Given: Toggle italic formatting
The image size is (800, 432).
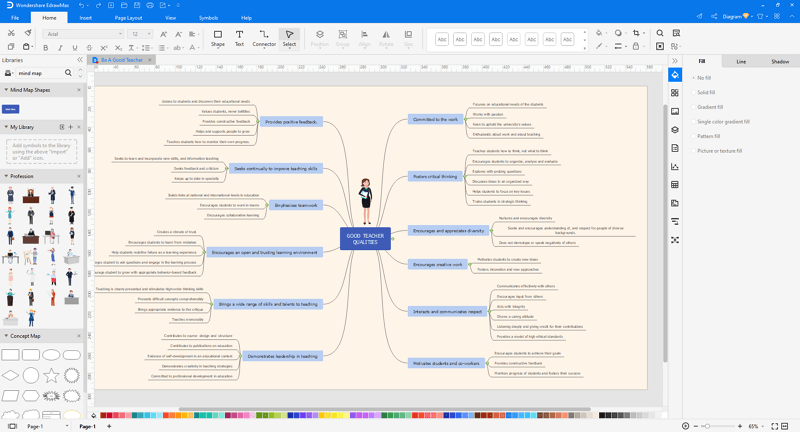Looking at the screenshot, I should coord(60,48).
